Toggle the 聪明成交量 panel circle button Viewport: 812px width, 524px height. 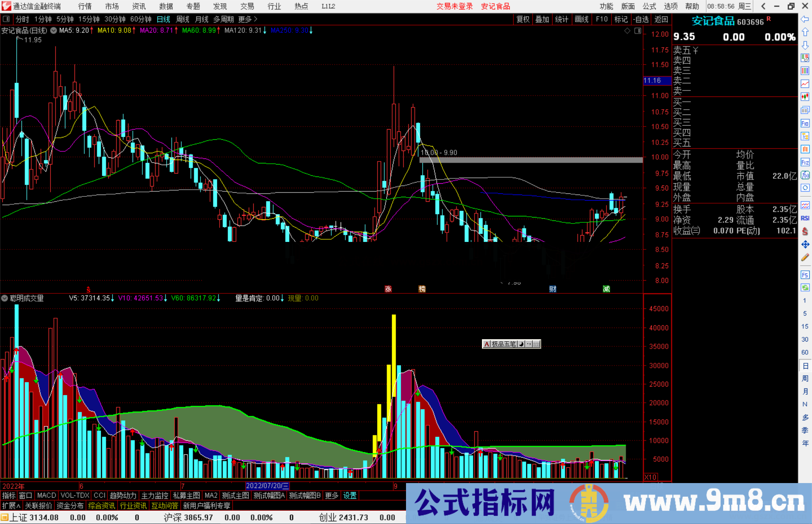[x=5, y=298]
